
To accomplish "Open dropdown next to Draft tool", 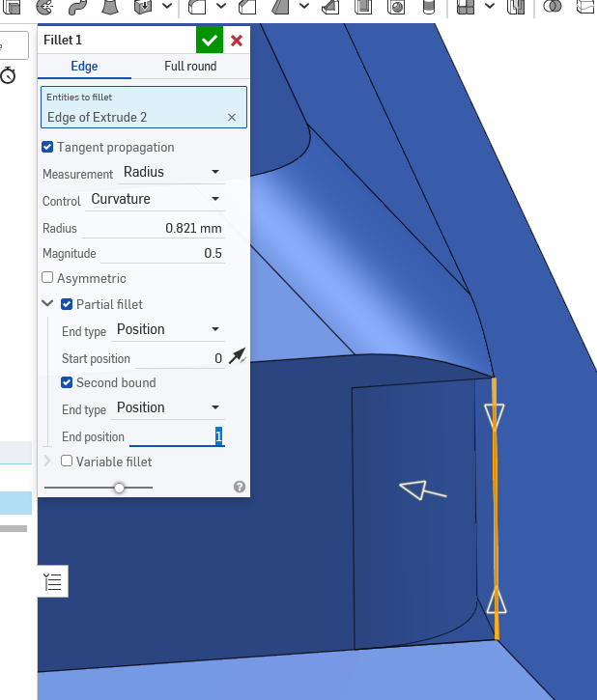I will [304, 6].
